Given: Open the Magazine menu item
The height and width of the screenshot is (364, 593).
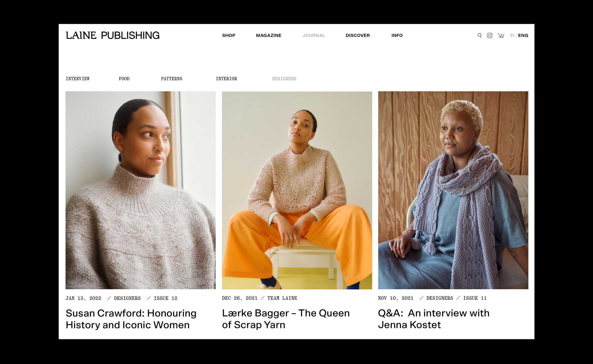Looking at the screenshot, I should 268,36.
